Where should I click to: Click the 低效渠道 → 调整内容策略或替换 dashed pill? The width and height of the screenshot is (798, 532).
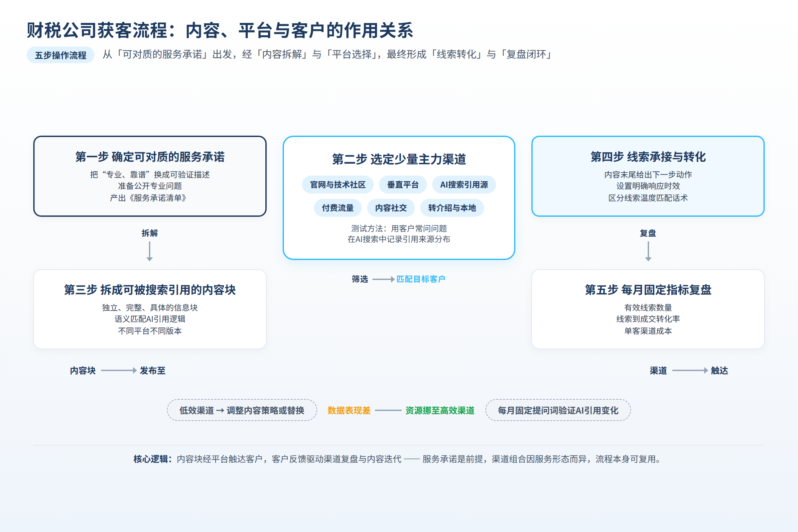click(242, 410)
